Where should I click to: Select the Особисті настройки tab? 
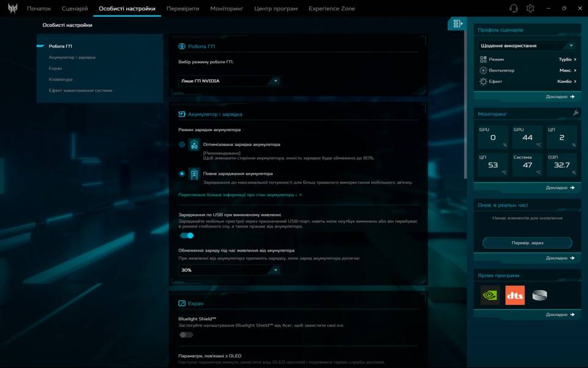[x=127, y=8]
